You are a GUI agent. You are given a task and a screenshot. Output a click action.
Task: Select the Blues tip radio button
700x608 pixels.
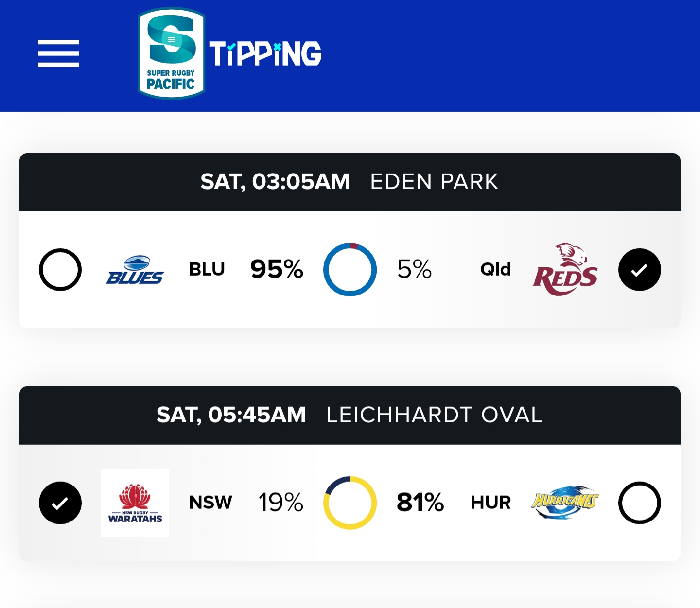tap(60, 270)
